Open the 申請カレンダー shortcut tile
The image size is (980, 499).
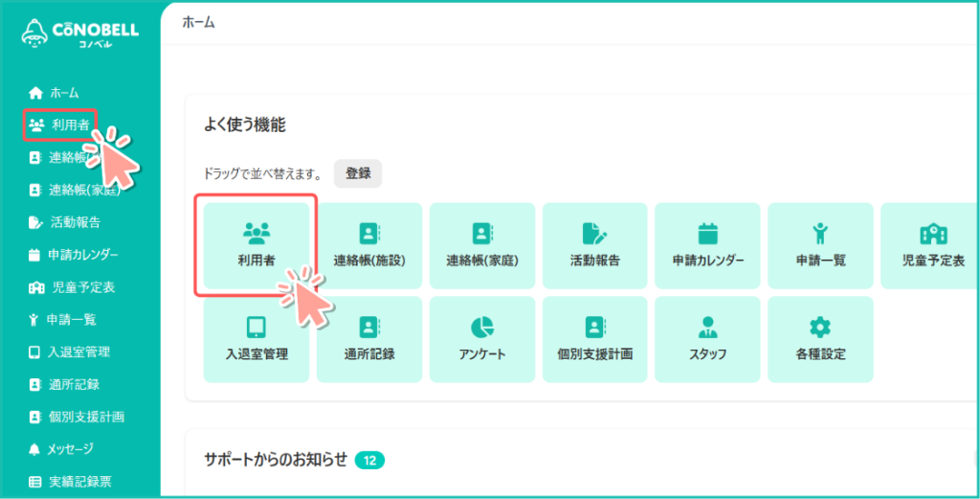[707, 244]
